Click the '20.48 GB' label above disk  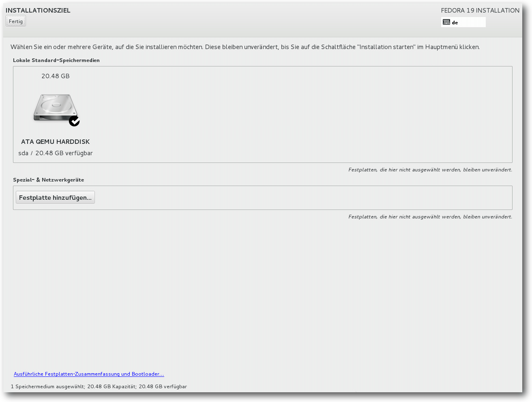[56, 76]
